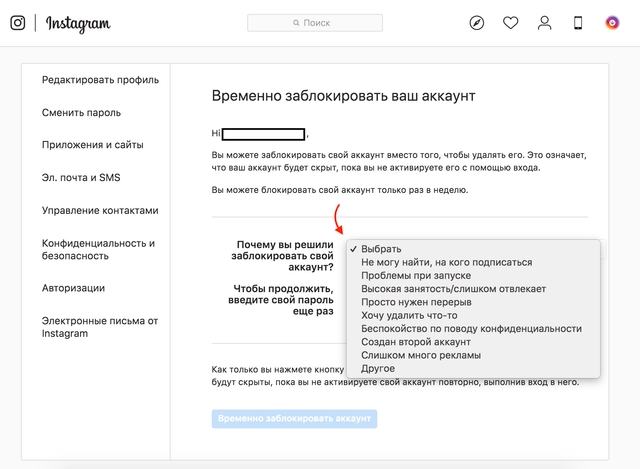Open Электронные письма от Instagram section
Viewport: 640px width, 469px height.
click(x=100, y=327)
